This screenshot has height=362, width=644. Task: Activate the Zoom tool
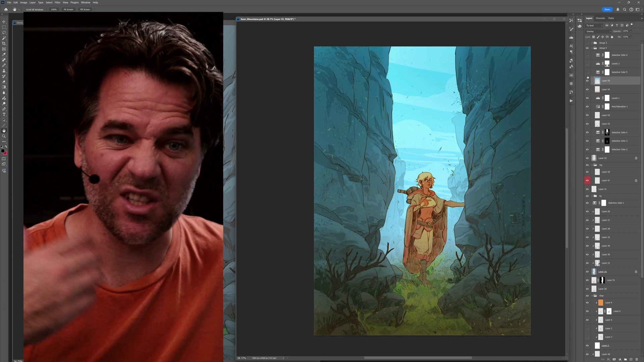4,136
